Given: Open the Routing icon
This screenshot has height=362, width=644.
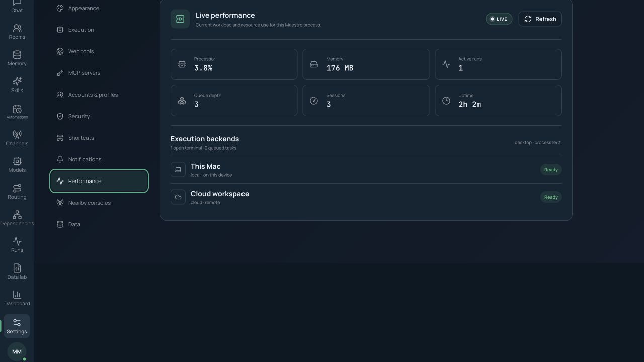Looking at the screenshot, I should tap(17, 188).
